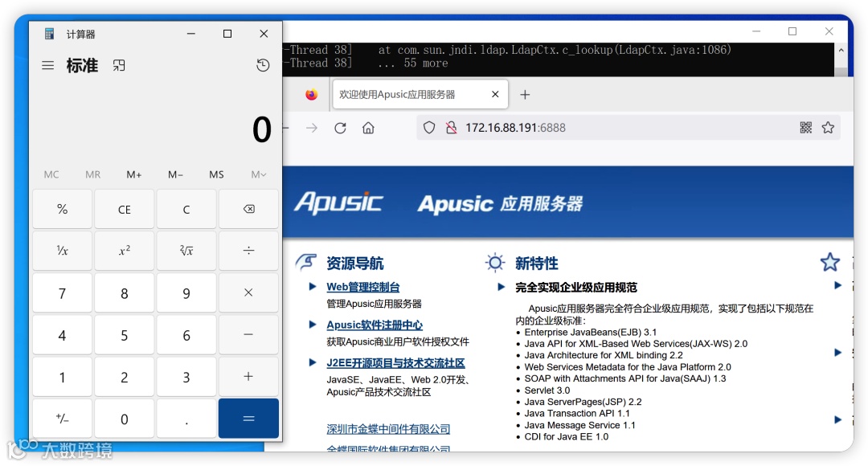This screenshot has height=466, width=868.
Task: Click digit 5 on the calculator
Action: pos(125,335)
